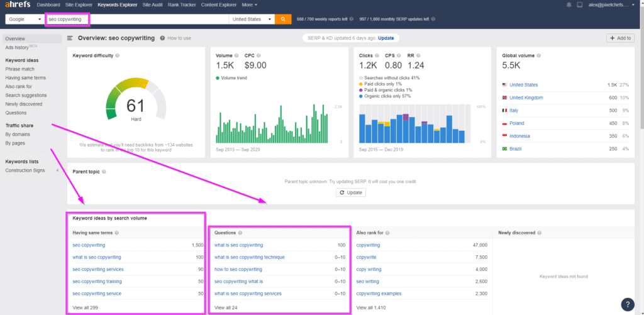Click the Add to button

coord(620,38)
